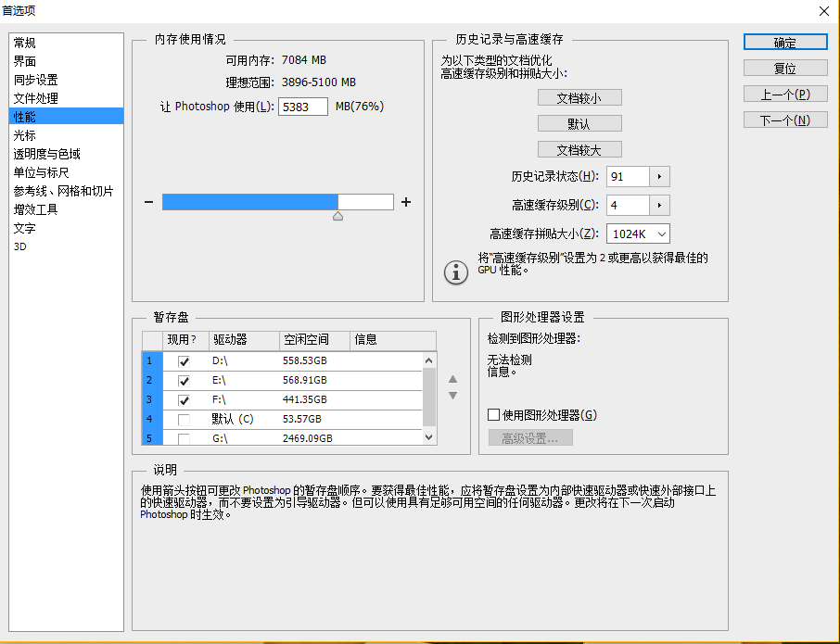Click the 文档较大 button
Screen dimensions: 840x644
tap(579, 149)
